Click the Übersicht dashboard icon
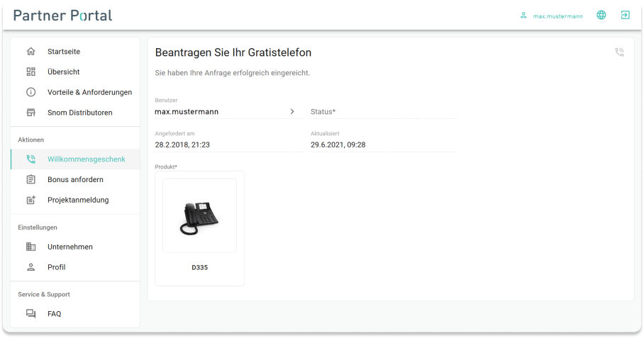The height and width of the screenshot is (338, 644). click(x=30, y=72)
